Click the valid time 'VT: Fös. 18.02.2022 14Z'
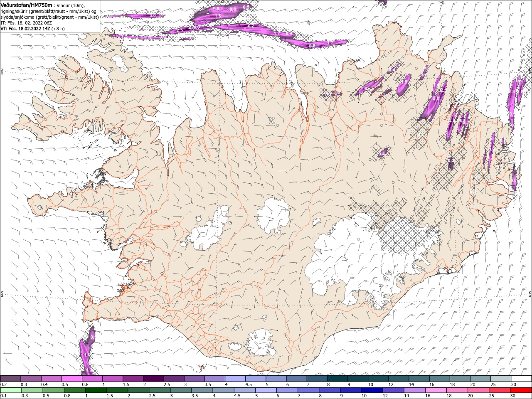 (26, 29)
